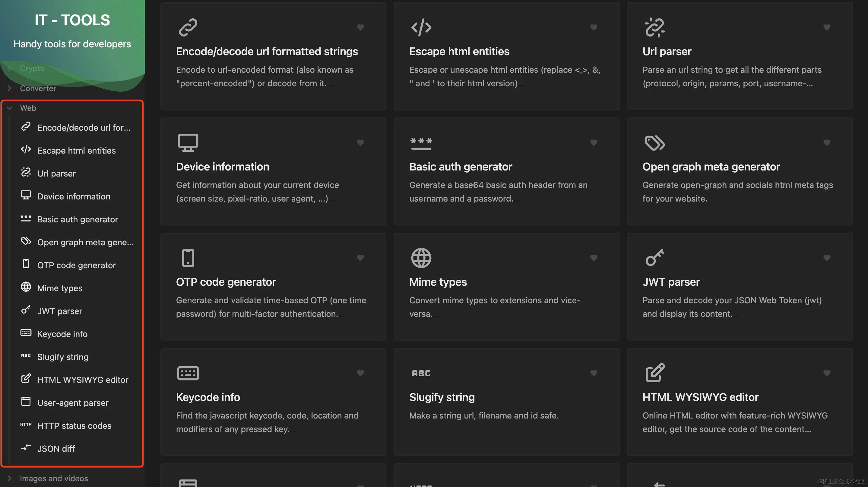Click the tags icon on Open graph meta card
Screen dimensions: 868x487
(x=654, y=142)
